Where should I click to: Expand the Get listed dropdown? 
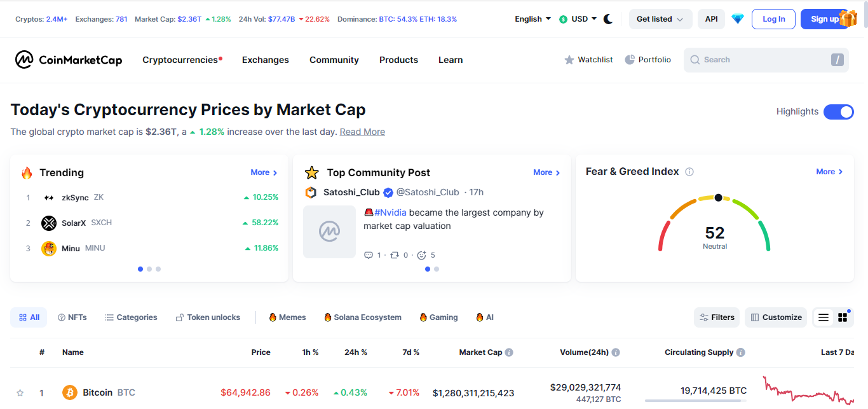(660, 19)
